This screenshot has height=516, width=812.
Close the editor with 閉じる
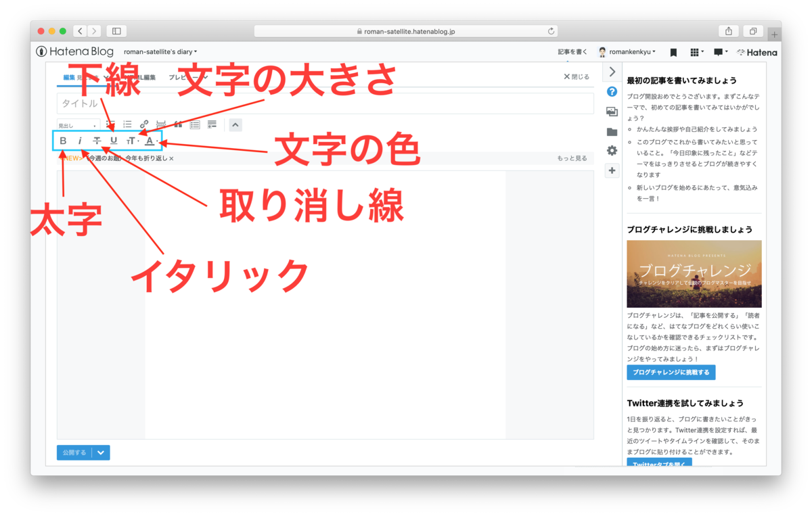tap(577, 77)
